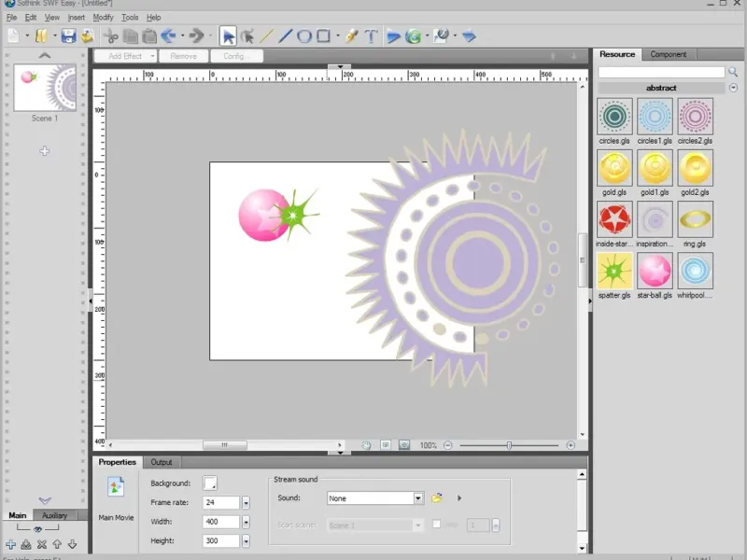The width and height of the screenshot is (747, 560).
Task: Click the search magnifier in Resource panel
Action: (733, 72)
